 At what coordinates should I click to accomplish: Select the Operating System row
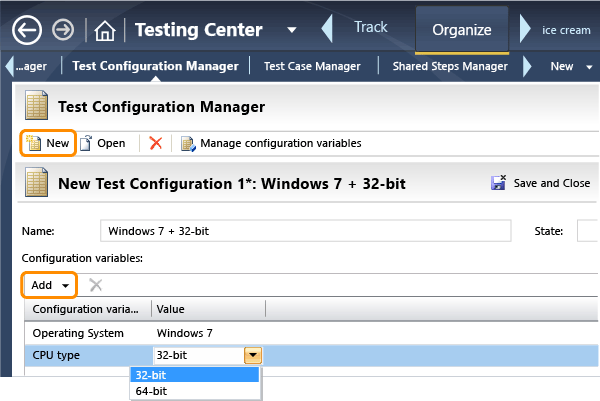311,333
